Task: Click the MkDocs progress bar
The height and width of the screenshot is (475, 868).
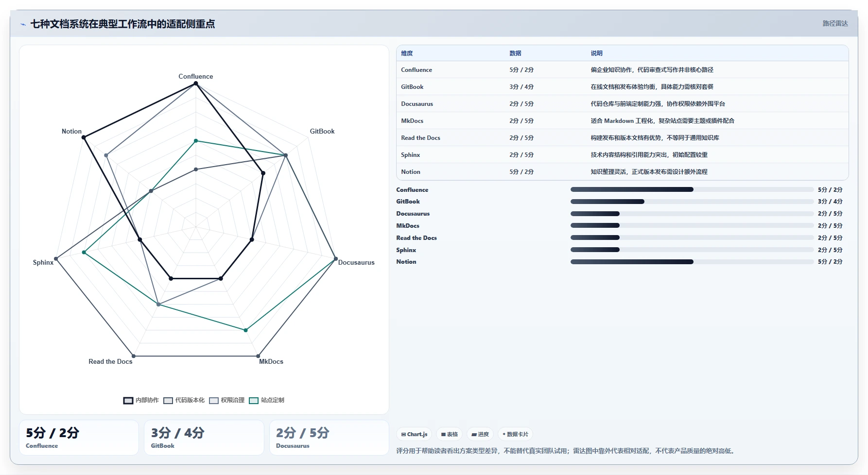Action: pos(692,225)
